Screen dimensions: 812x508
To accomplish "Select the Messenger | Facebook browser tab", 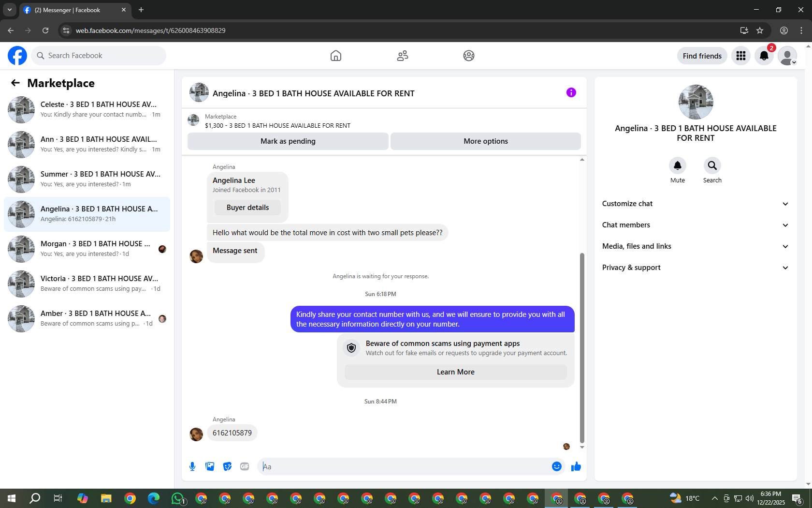I will pos(75,10).
